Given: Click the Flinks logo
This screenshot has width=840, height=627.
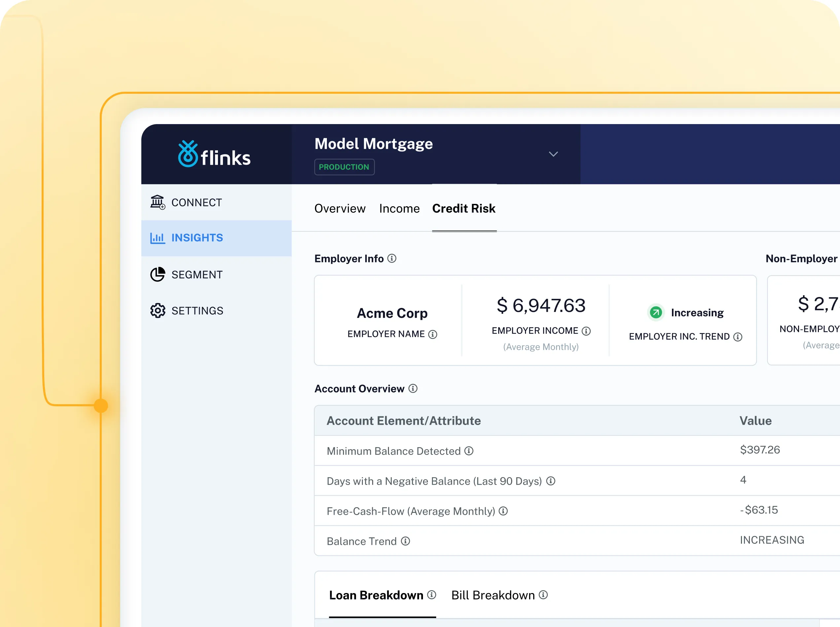Looking at the screenshot, I should point(214,154).
